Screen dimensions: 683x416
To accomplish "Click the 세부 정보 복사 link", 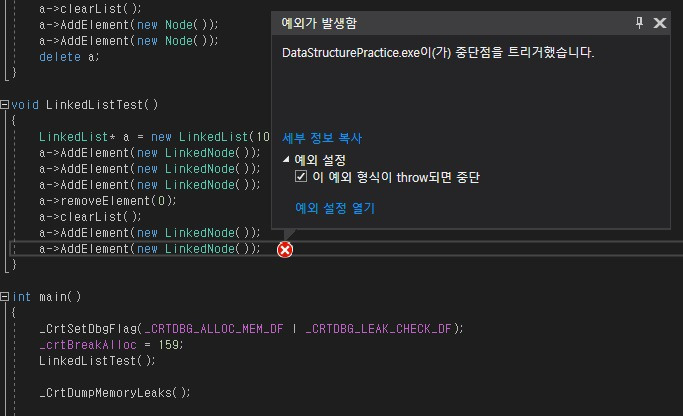I will (322, 138).
